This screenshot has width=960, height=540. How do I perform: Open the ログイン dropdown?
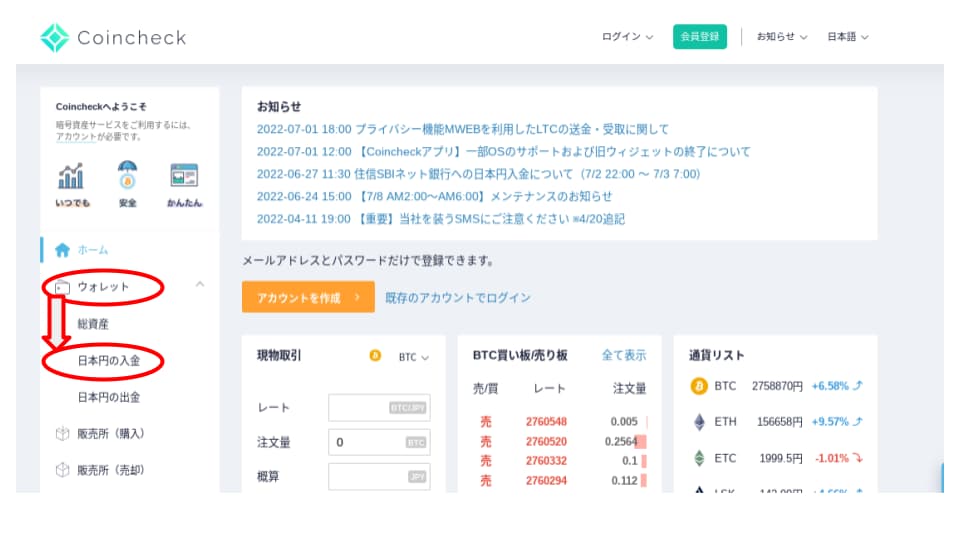[x=628, y=37]
